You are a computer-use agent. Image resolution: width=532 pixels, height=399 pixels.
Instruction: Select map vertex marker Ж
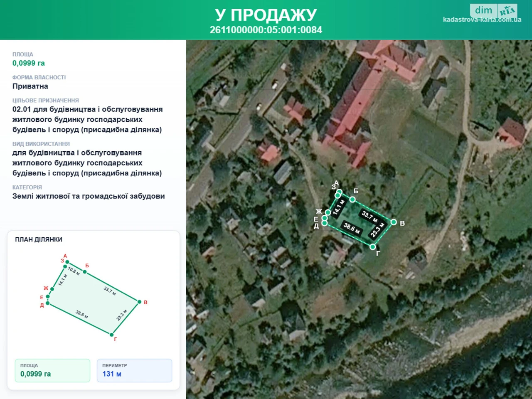tap(328, 212)
